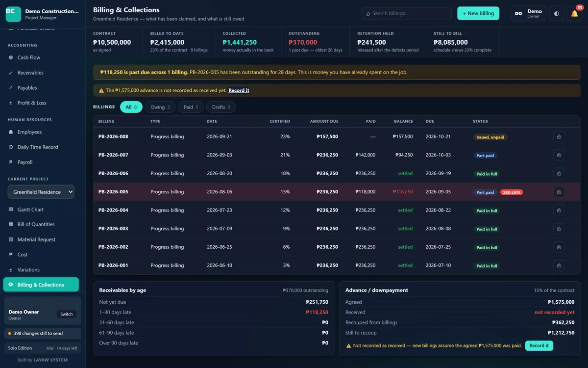Click the not recorded yet text

tap(554, 312)
